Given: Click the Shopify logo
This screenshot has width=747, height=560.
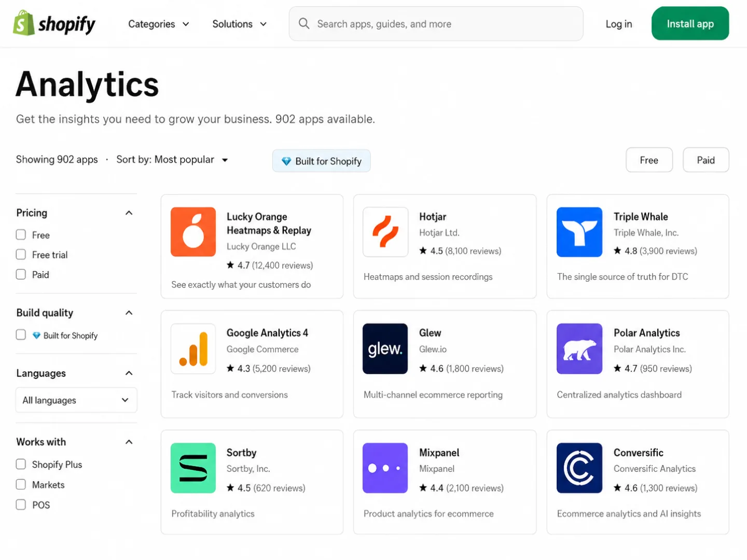Looking at the screenshot, I should point(54,24).
